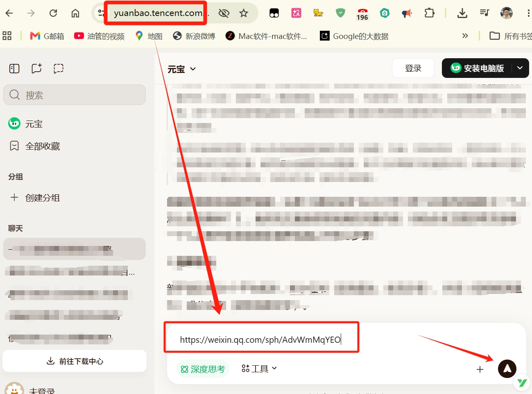
Task: Open the browser profile avatar
Action: (x=507, y=13)
